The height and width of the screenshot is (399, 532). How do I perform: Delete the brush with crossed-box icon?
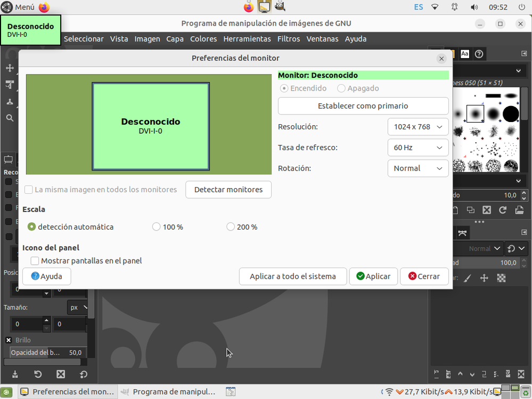point(487,210)
